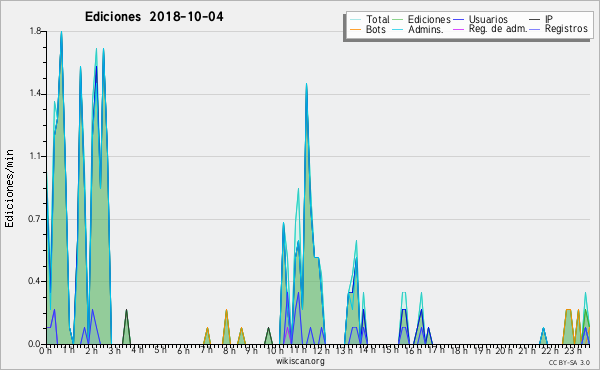Click the 1.1 y-axis value
Screen dimensions: 600x370
(35, 156)
